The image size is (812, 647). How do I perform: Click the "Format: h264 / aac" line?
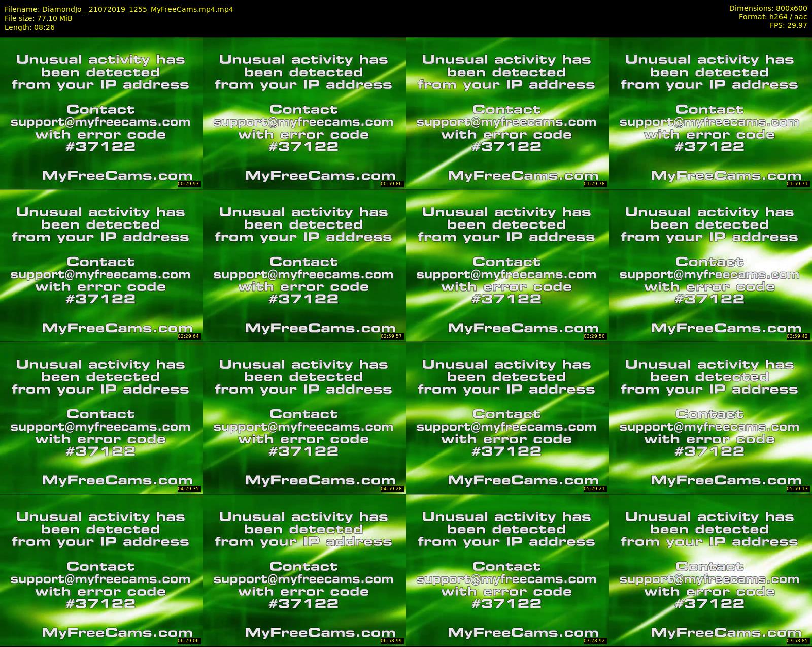(x=773, y=17)
